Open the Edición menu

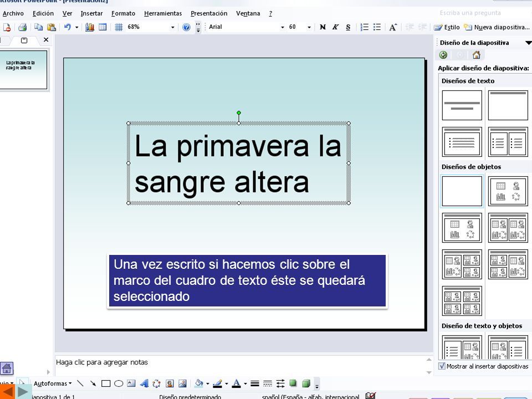click(43, 13)
